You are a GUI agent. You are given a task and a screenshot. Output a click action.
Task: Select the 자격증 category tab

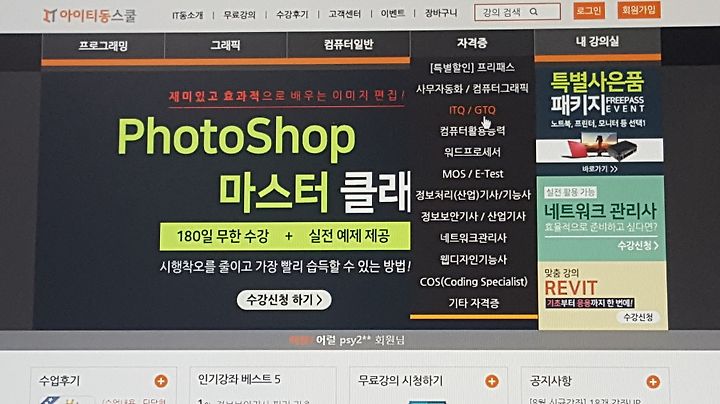pyautogui.click(x=472, y=43)
